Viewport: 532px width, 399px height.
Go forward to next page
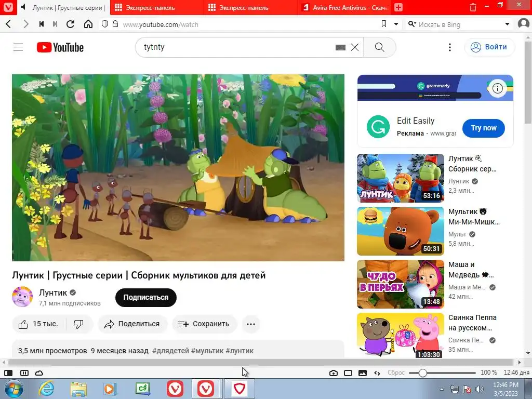[x=26, y=24]
